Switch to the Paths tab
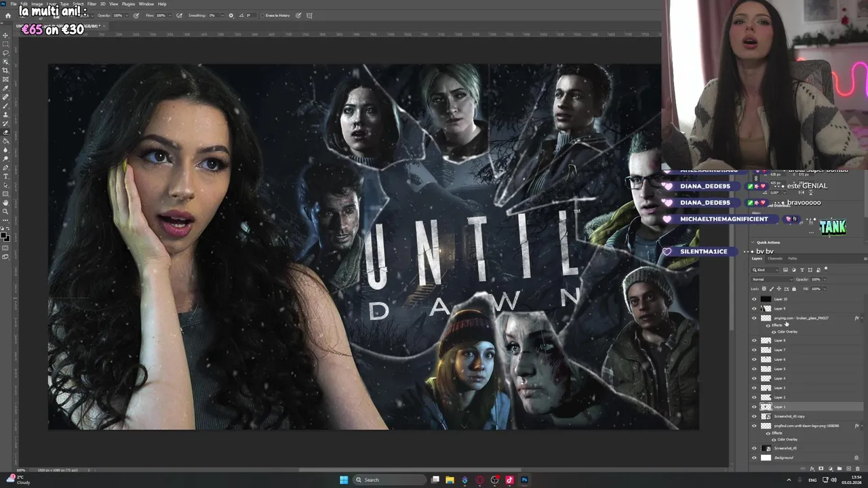868x488 pixels. [x=793, y=258]
